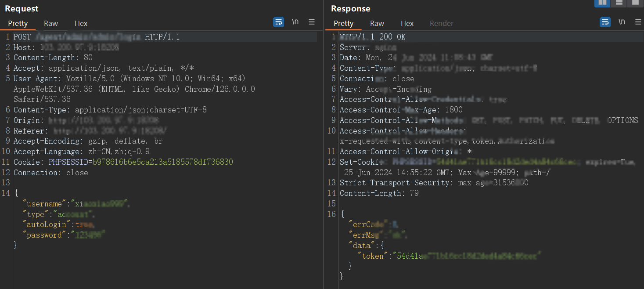644x289 pixels.
Task: Select the Response Pretty tab
Action: tap(343, 23)
